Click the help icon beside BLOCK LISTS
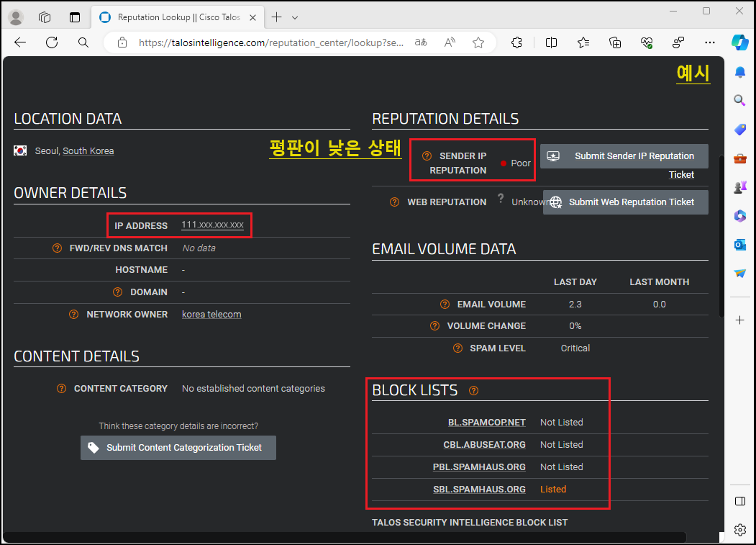 pyautogui.click(x=473, y=390)
